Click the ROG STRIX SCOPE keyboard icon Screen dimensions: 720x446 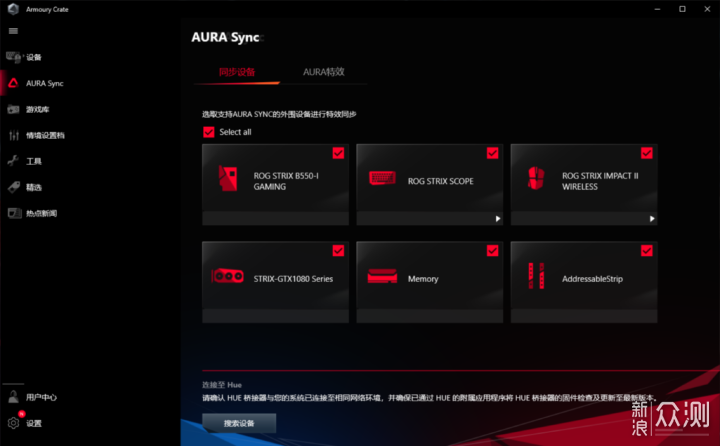pos(382,178)
